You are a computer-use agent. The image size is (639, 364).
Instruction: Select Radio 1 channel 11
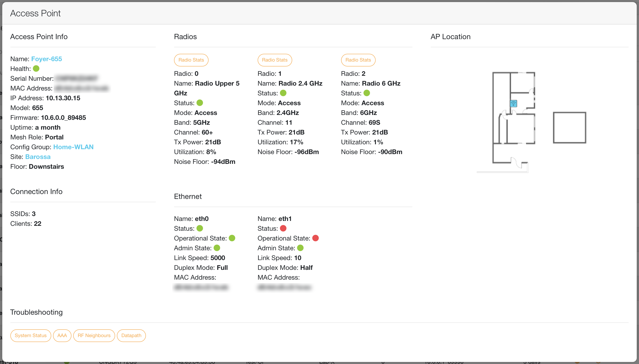click(x=289, y=122)
